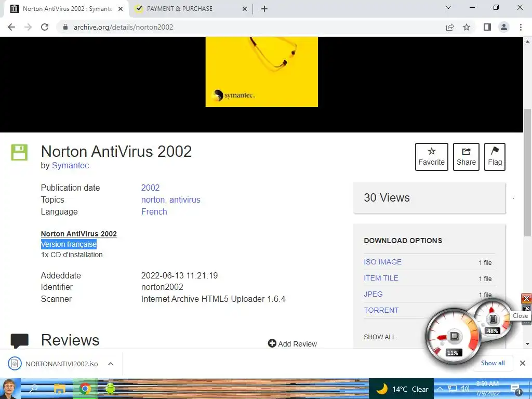
Task: Open the weather widget showing 14°C Clear
Action: coord(401,389)
